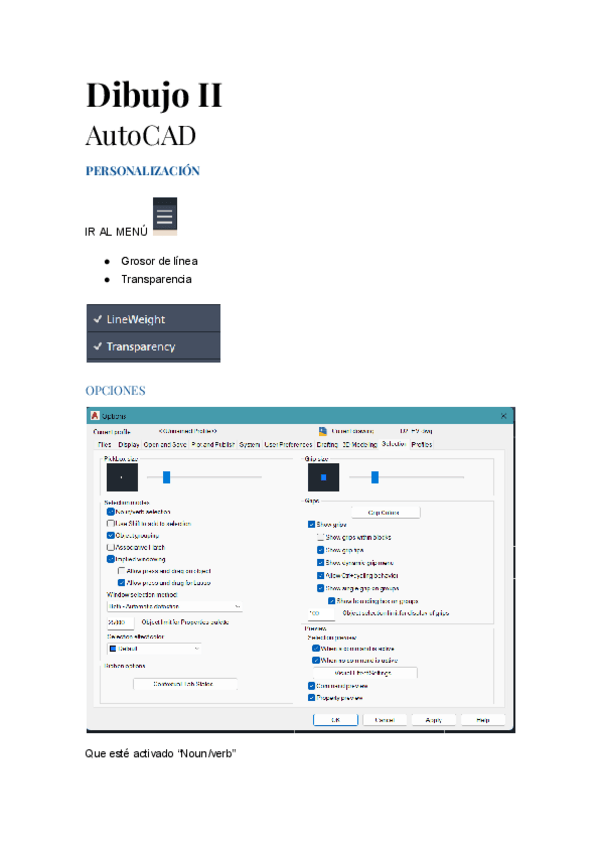Toggle the Transparency menu entry

point(154,346)
